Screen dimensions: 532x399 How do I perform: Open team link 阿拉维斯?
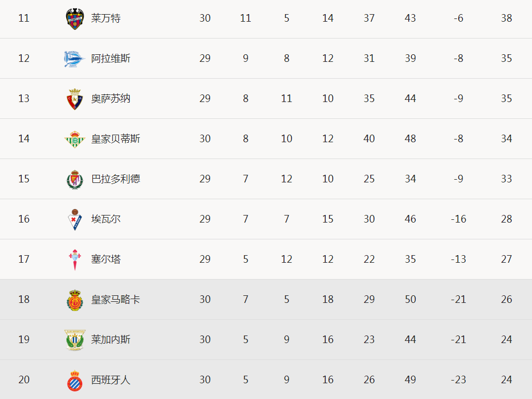point(111,59)
